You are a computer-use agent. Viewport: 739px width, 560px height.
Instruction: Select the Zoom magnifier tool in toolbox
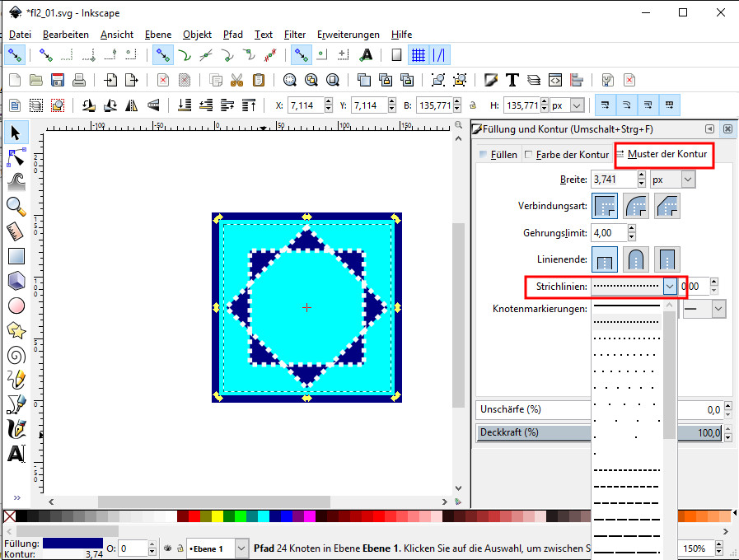[x=16, y=206]
